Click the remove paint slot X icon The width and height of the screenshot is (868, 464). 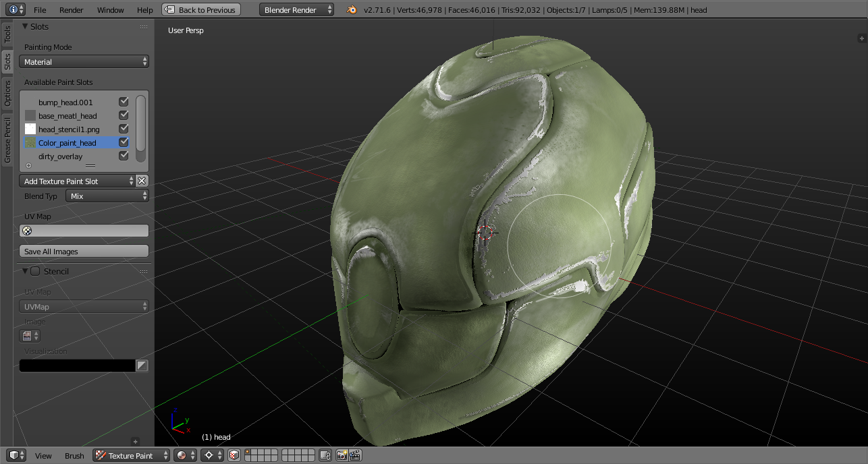pos(142,181)
